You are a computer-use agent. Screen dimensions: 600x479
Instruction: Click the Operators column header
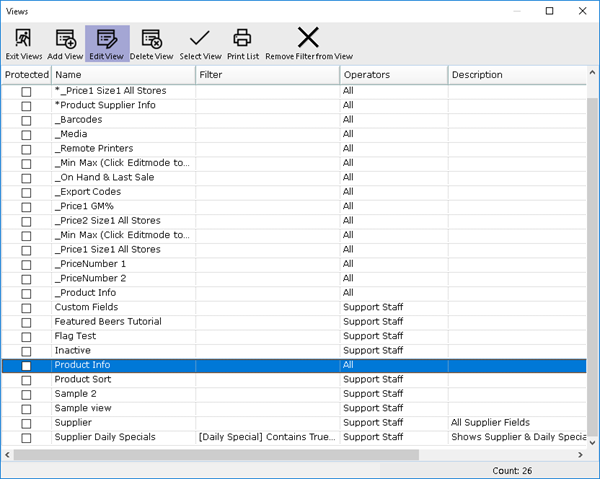pos(393,75)
